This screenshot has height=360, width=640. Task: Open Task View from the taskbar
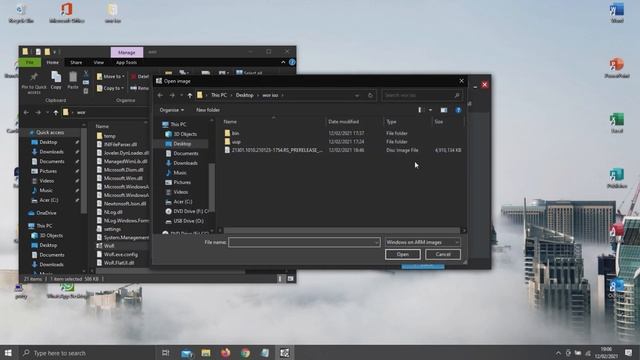[165, 353]
